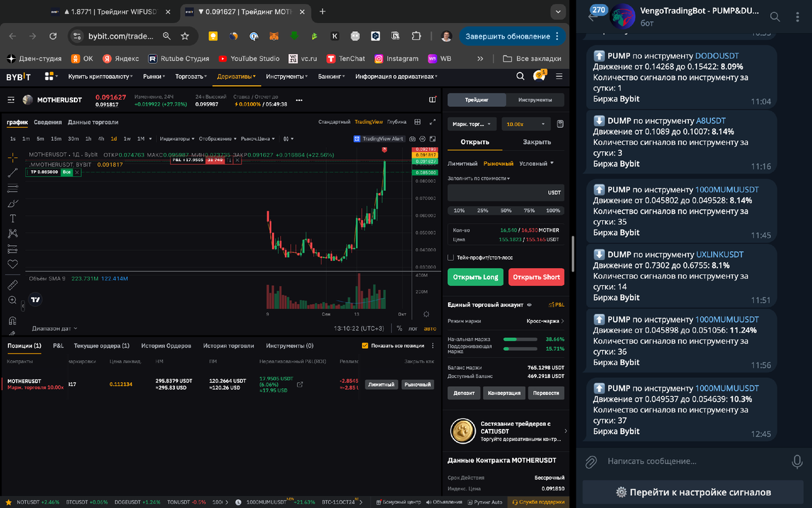Expand chart to fullscreen
Image resolution: width=812 pixels, height=508 pixels.
(432, 122)
